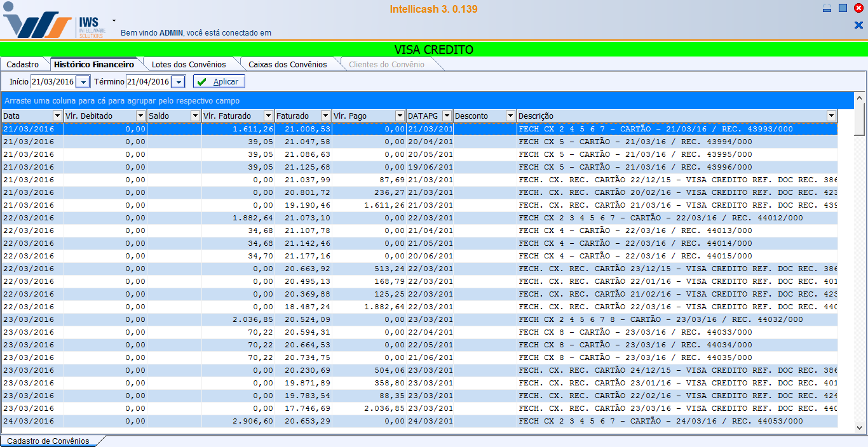Open the Cadastro de Convênios bottom tab

click(x=48, y=441)
